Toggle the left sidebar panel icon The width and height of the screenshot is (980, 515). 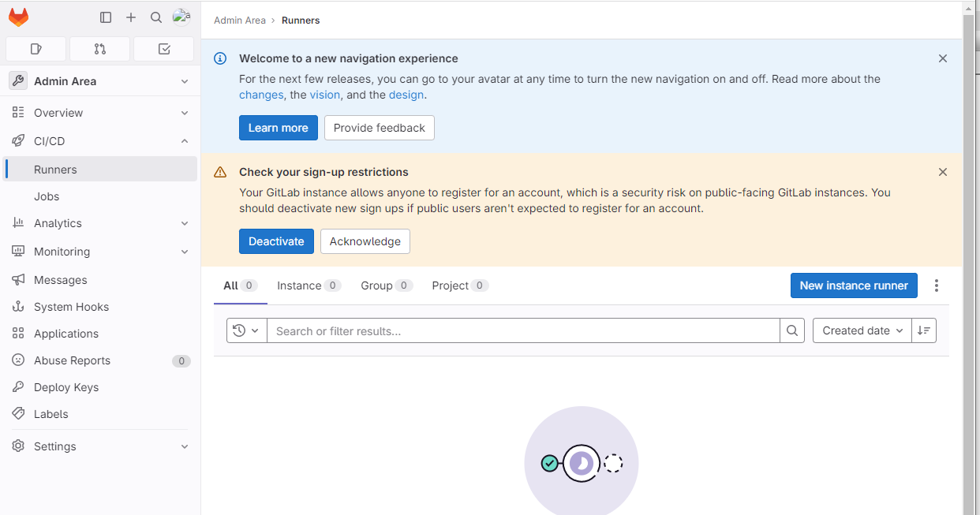click(106, 17)
